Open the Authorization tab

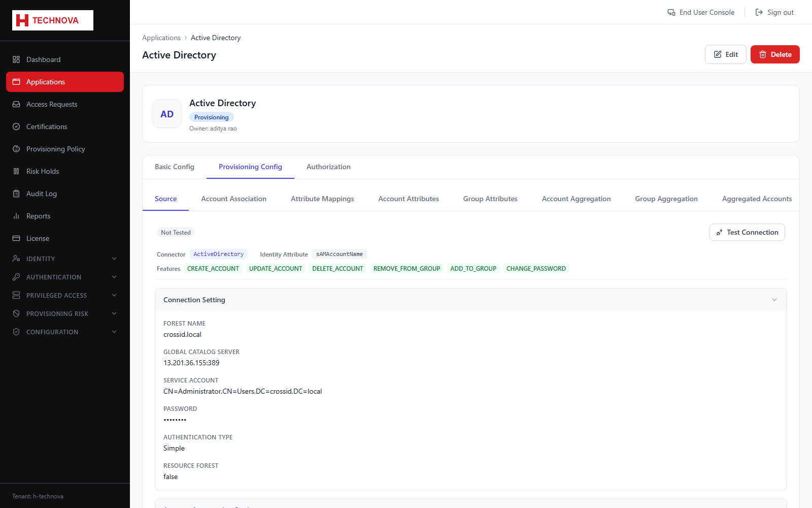(328, 167)
